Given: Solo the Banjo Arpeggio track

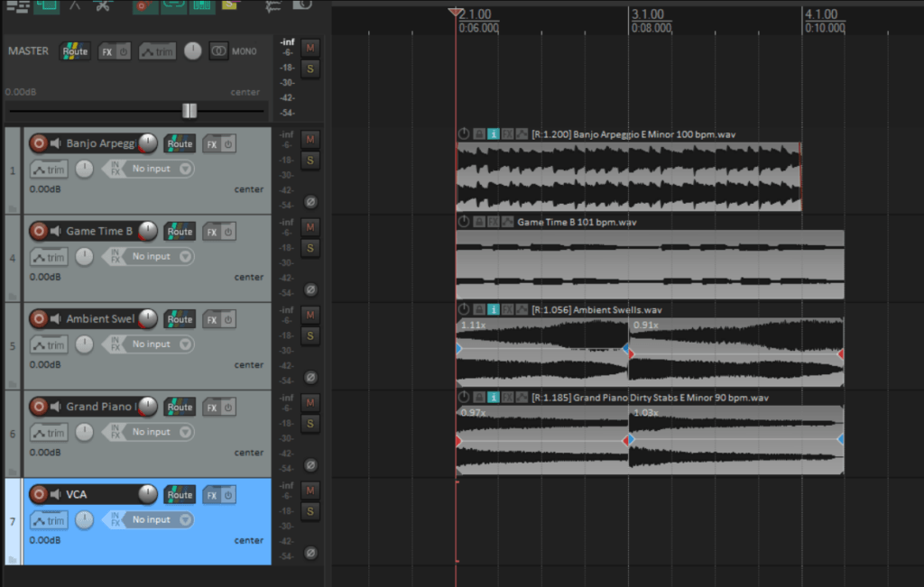Looking at the screenshot, I should point(310,161).
